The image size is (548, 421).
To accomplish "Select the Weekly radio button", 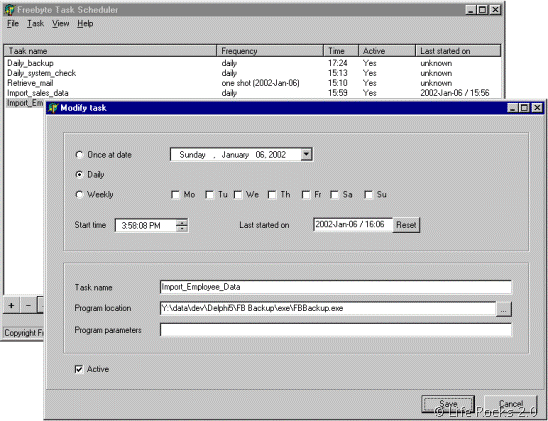I will coord(79,195).
